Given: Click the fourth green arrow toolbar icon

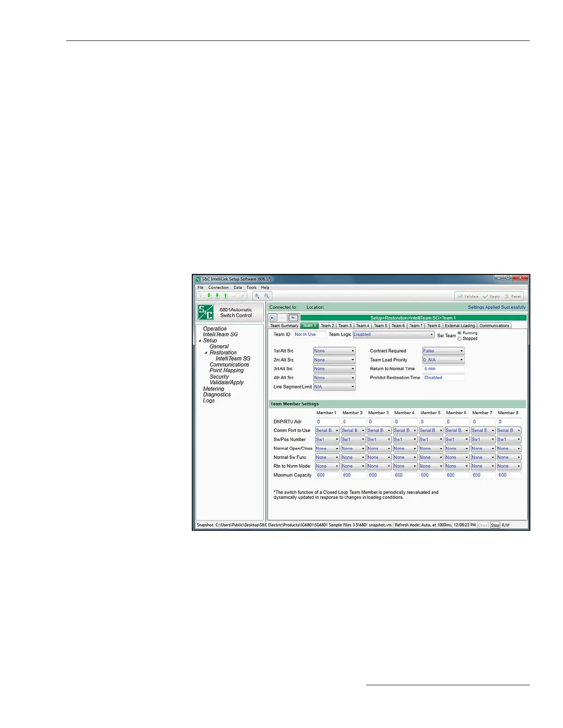Looking at the screenshot, I should [225, 296].
